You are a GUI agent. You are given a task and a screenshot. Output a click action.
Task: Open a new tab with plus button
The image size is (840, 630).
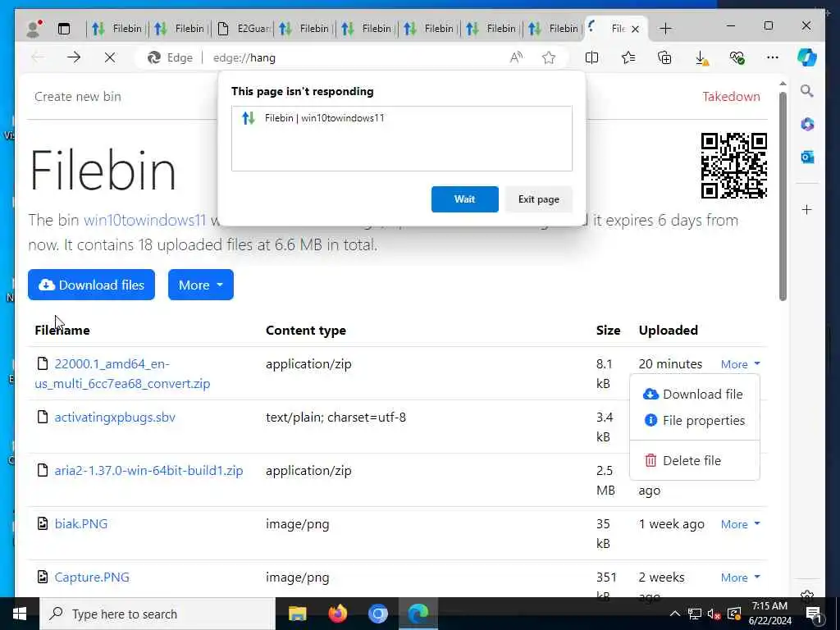(x=665, y=29)
